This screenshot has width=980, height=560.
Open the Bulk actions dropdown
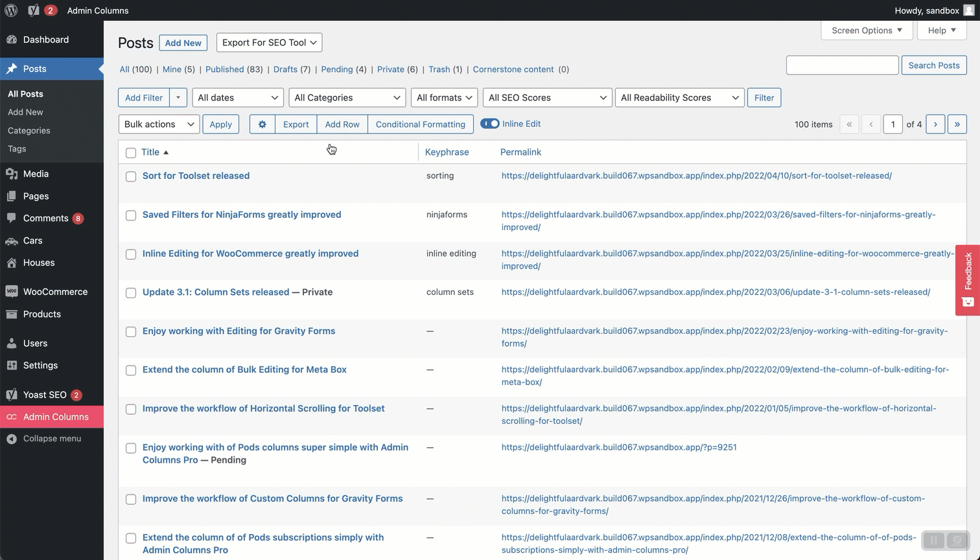[159, 124]
